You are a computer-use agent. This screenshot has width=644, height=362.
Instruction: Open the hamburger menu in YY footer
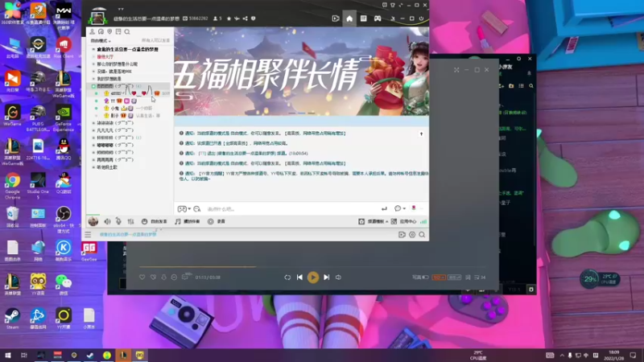point(88,235)
